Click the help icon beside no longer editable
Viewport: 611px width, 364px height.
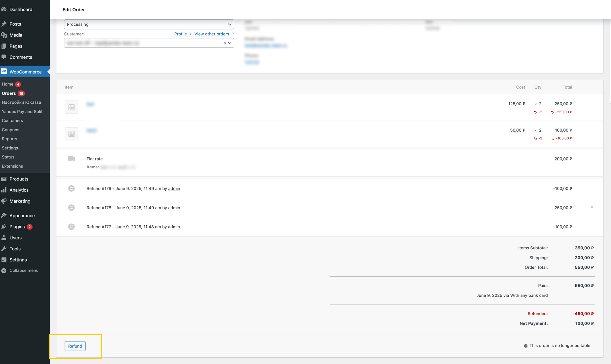526,346
